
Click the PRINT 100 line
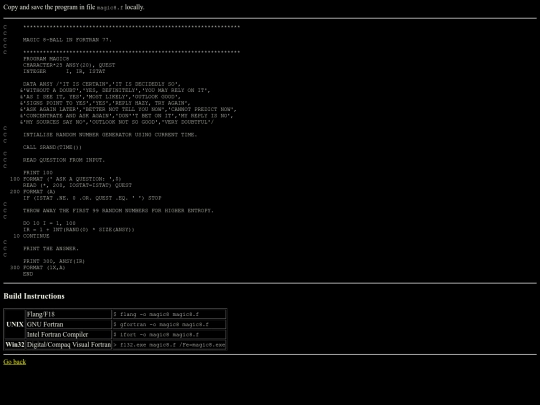pyautogui.click(x=38, y=173)
